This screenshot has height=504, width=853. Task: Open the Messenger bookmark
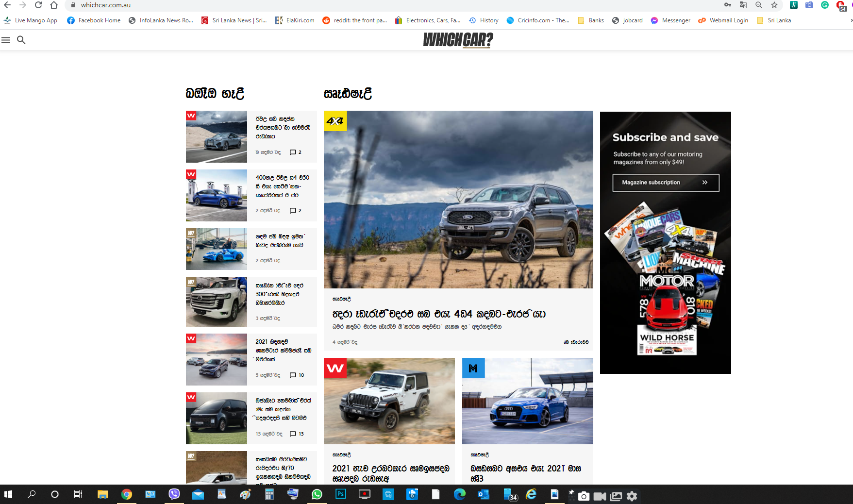tap(670, 20)
